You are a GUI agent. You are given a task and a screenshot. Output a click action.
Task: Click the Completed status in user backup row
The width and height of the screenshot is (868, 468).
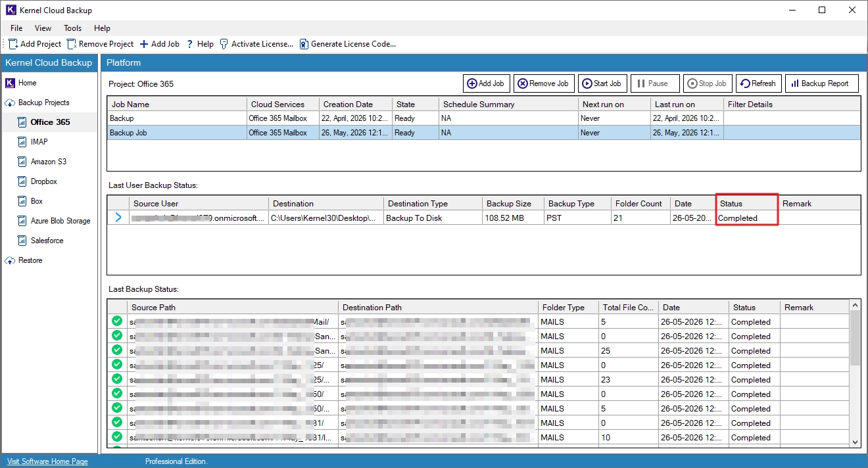[747, 218]
